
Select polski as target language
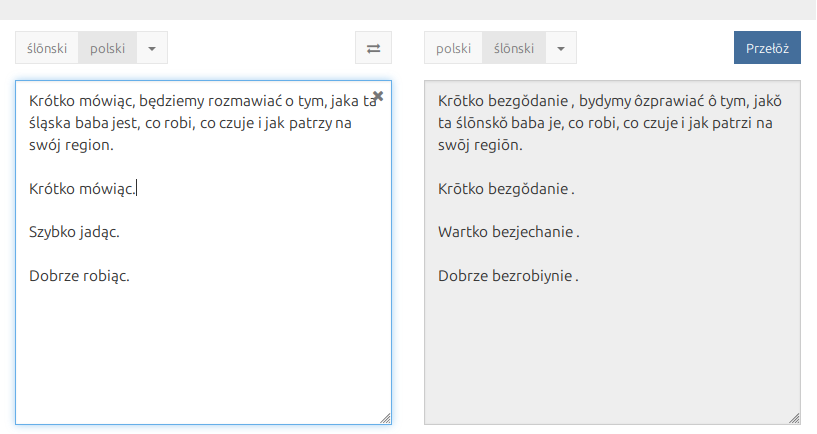click(453, 48)
